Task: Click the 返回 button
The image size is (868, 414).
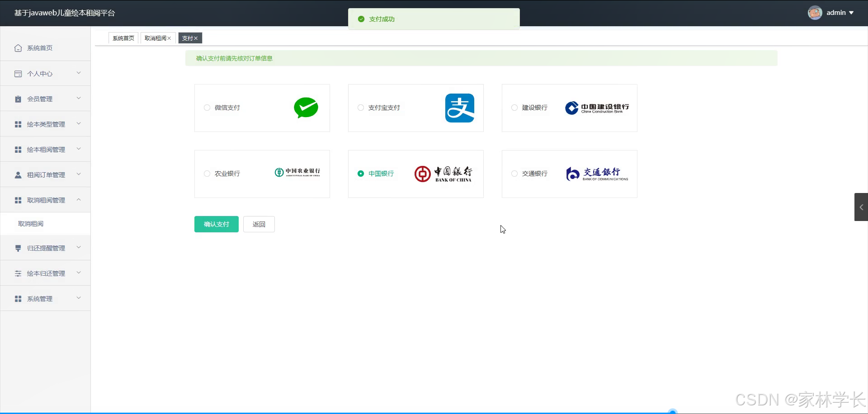Action: [x=259, y=224]
